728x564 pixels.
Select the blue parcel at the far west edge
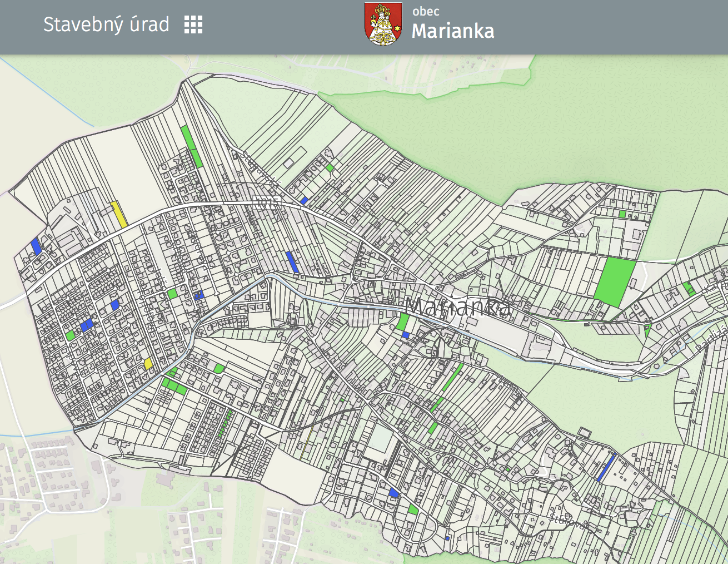[37, 246]
